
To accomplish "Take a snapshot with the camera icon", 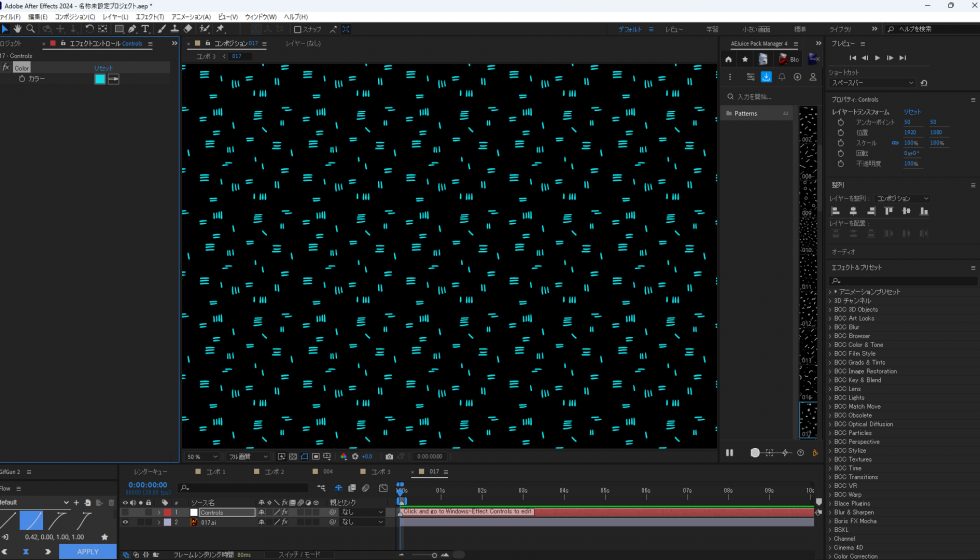I will pos(389,456).
